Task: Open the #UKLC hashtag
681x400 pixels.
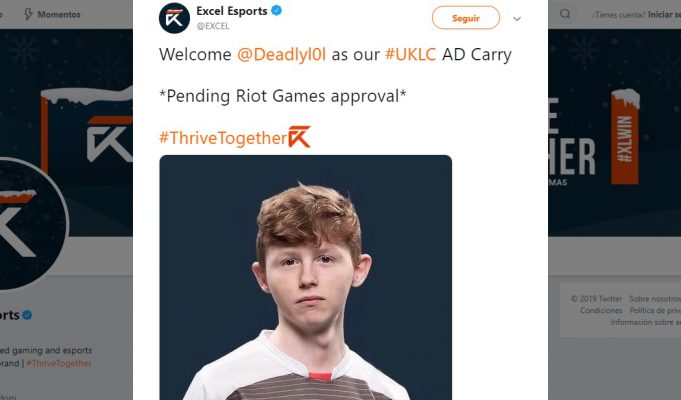Action: (410, 55)
